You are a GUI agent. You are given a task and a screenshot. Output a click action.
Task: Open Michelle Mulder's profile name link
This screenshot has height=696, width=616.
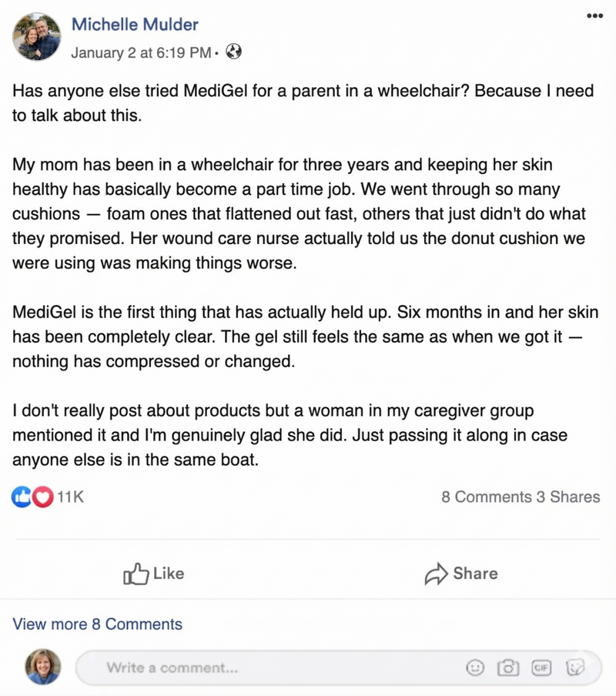click(x=134, y=25)
